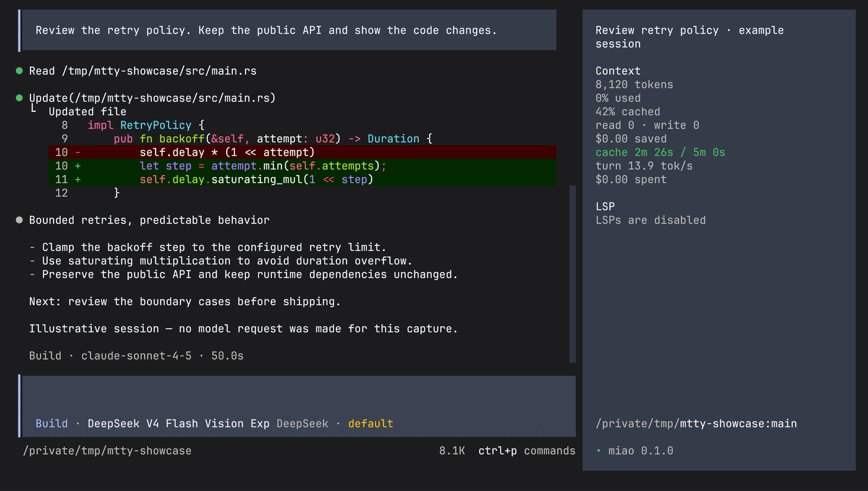Click line 9 'pub fn backoff' signature
The height and width of the screenshot is (491, 868).
click(x=273, y=139)
